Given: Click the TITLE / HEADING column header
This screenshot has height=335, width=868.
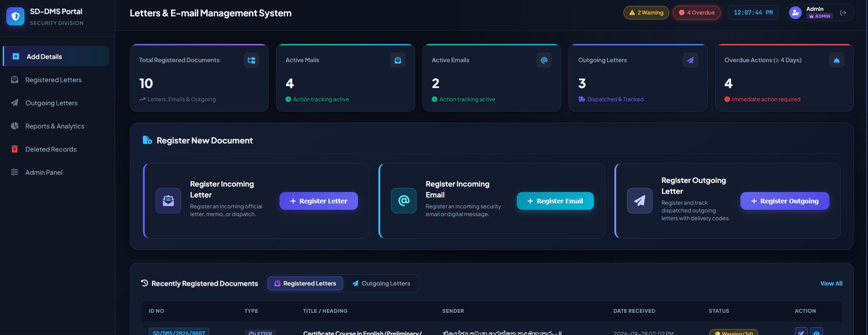Looking at the screenshot, I should coord(325,311).
